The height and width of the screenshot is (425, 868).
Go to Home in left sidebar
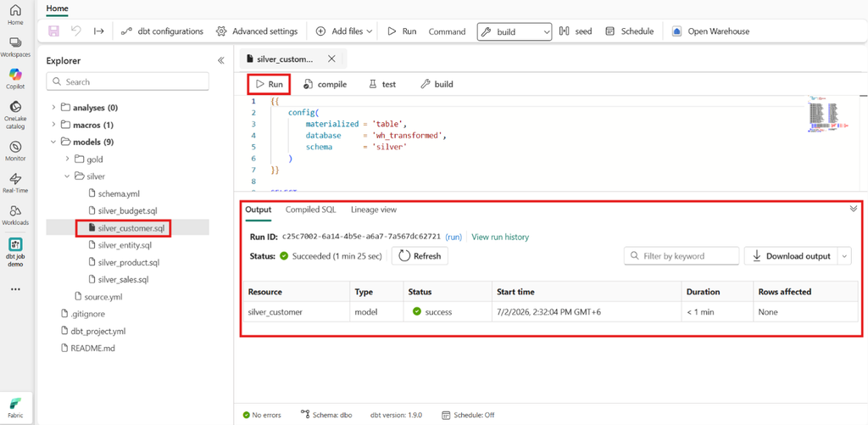15,14
